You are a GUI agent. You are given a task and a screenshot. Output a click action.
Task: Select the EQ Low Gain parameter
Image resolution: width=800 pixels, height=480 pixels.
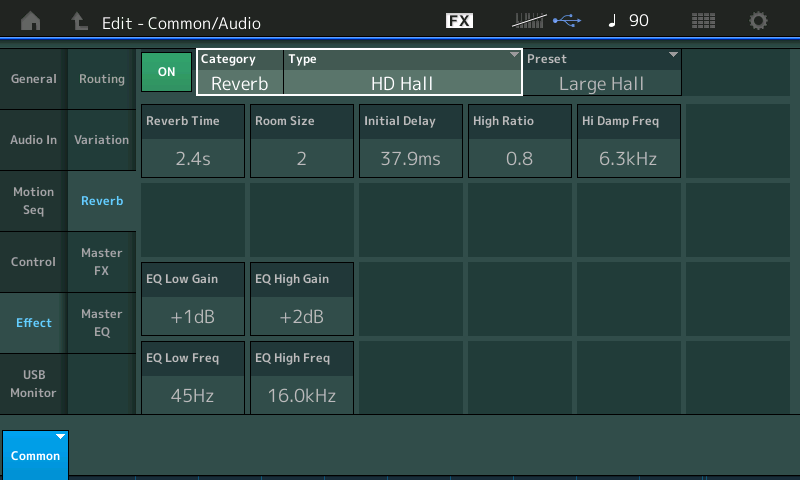193,299
